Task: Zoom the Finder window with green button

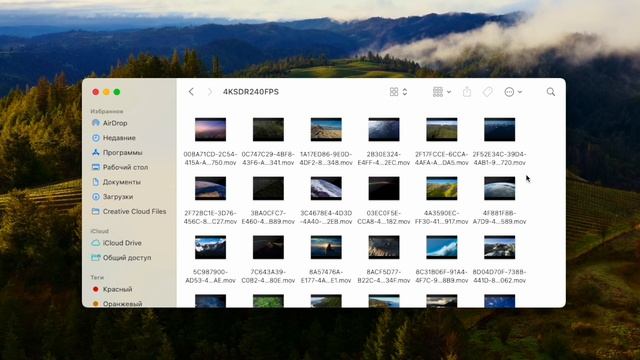Action: coord(117,92)
